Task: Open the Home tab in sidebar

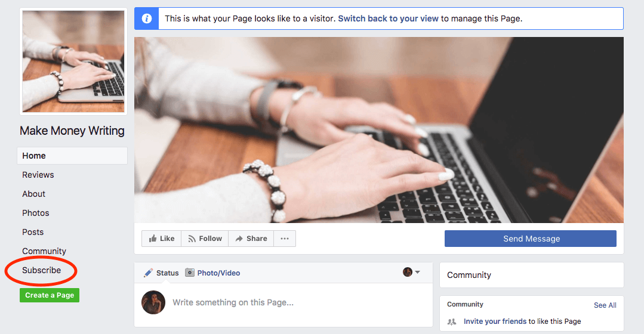Action: point(72,156)
